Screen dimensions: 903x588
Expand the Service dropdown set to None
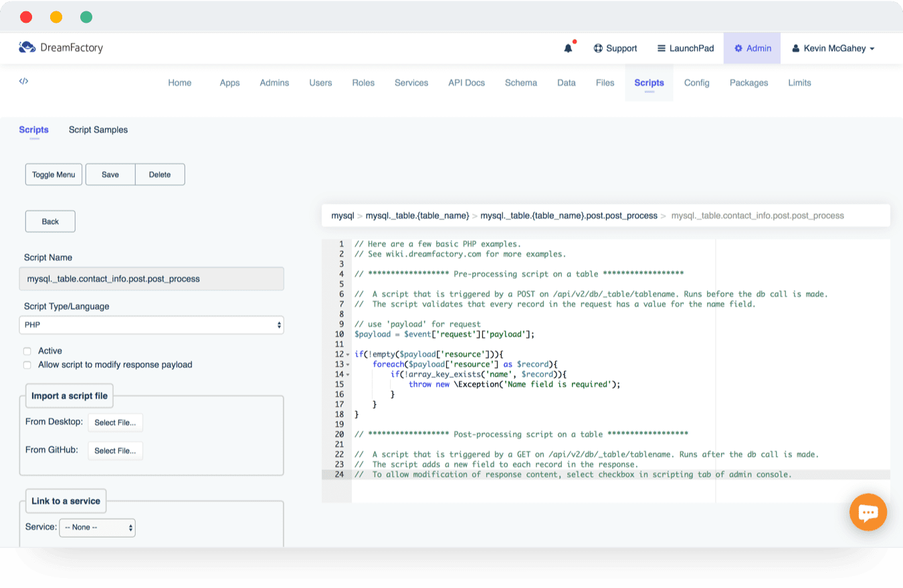tap(97, 527)
